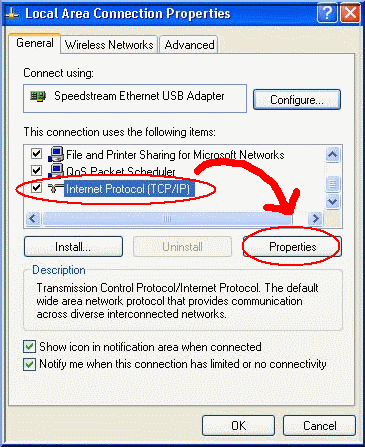The width and height of the screenshot is (365, 447).
Task: Click the horizontal scroll right arrow
Action: pos(315,219)
